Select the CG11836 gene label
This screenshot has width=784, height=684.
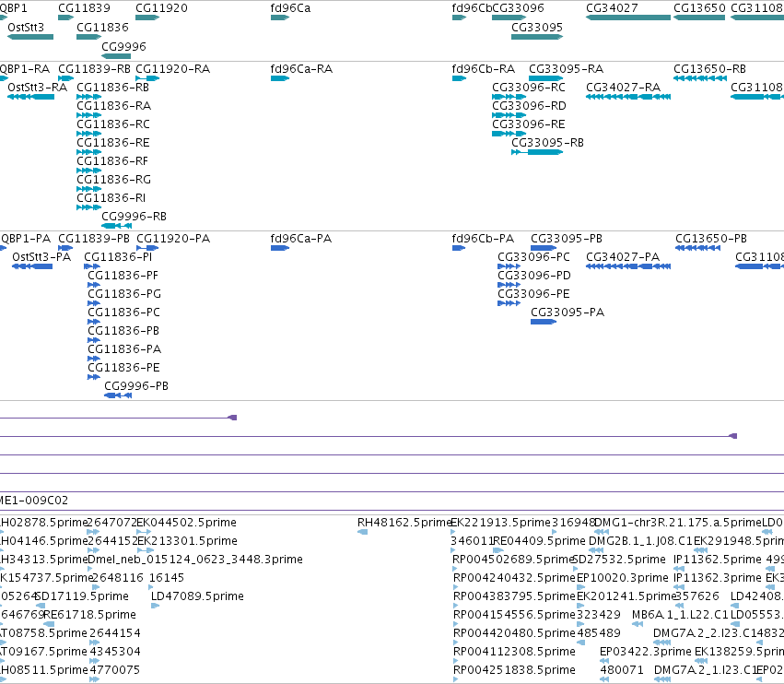point(102,27)
